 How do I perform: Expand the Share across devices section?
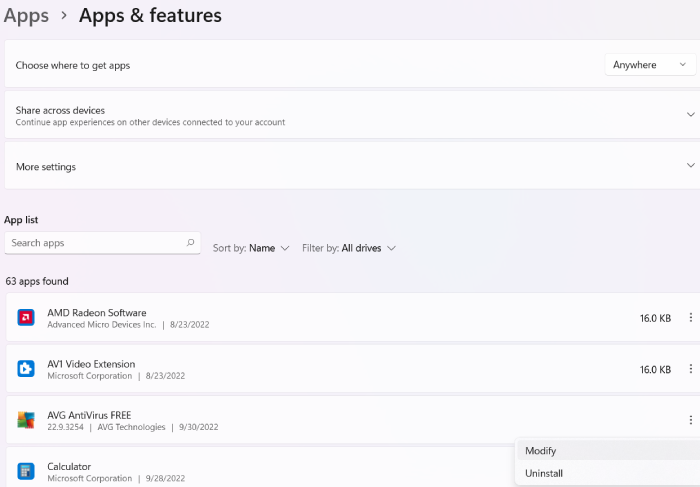pos(690,115)
